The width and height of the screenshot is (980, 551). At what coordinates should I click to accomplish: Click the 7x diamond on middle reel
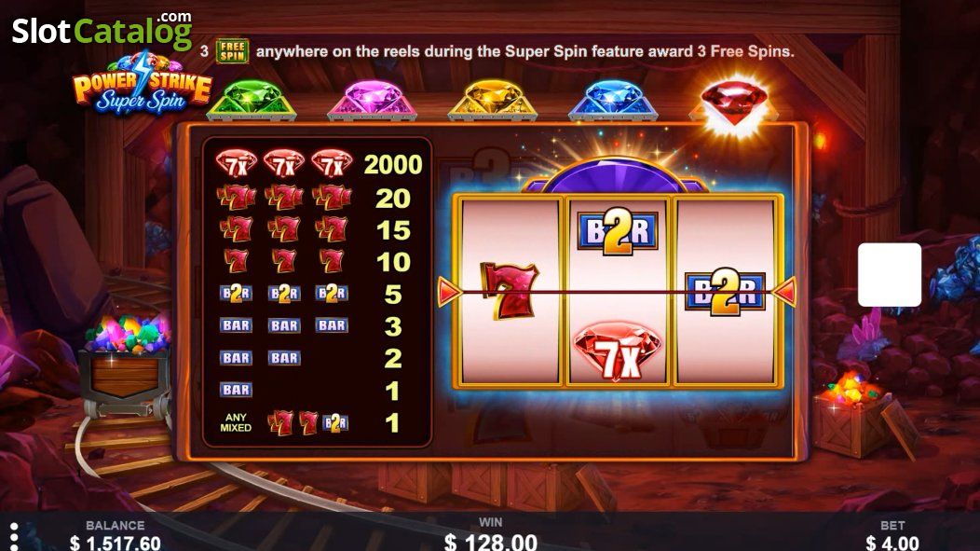pos(618,351)
